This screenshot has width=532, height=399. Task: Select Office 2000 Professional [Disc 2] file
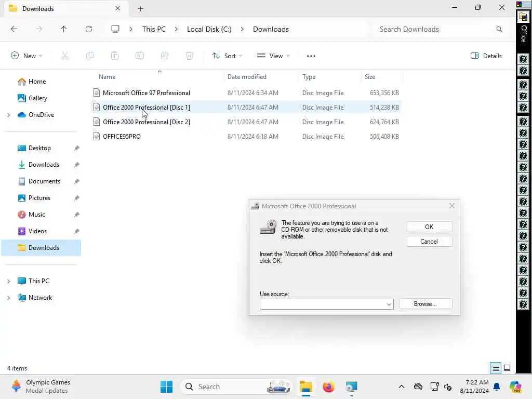pos(246,122)
